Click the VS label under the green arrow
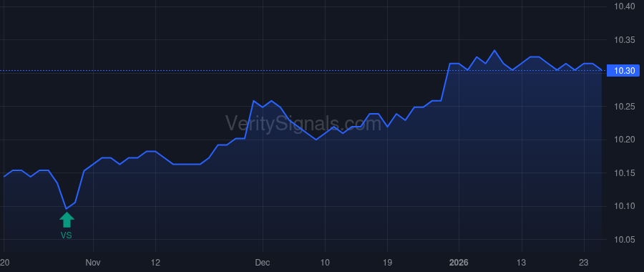 66,235
